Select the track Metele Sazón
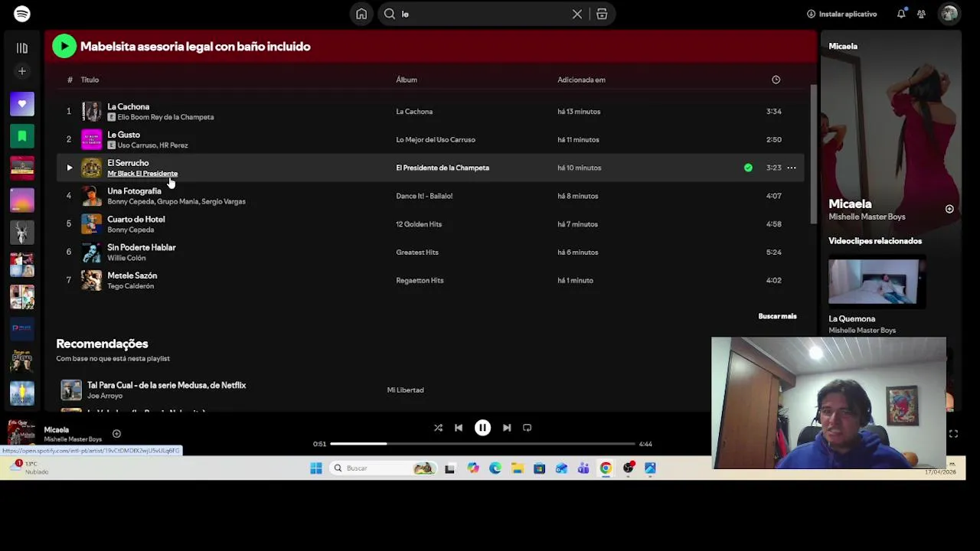 (x=132, y=275)
